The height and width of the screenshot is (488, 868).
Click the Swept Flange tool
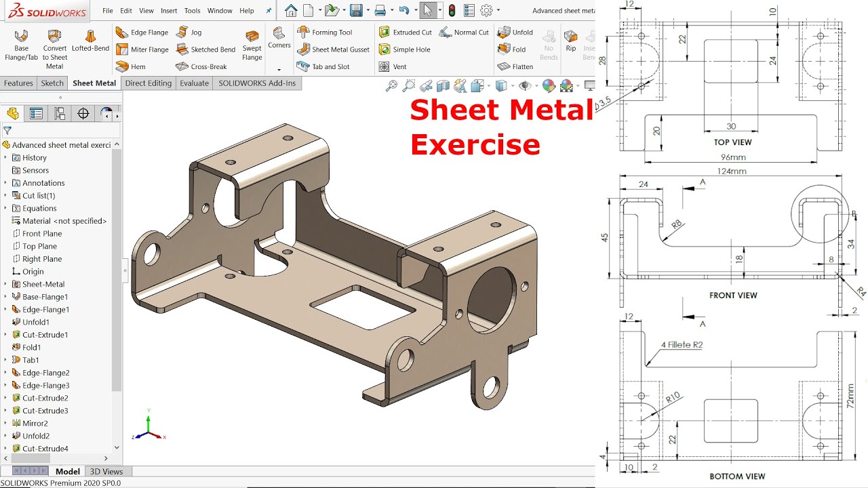click(252, 45)
